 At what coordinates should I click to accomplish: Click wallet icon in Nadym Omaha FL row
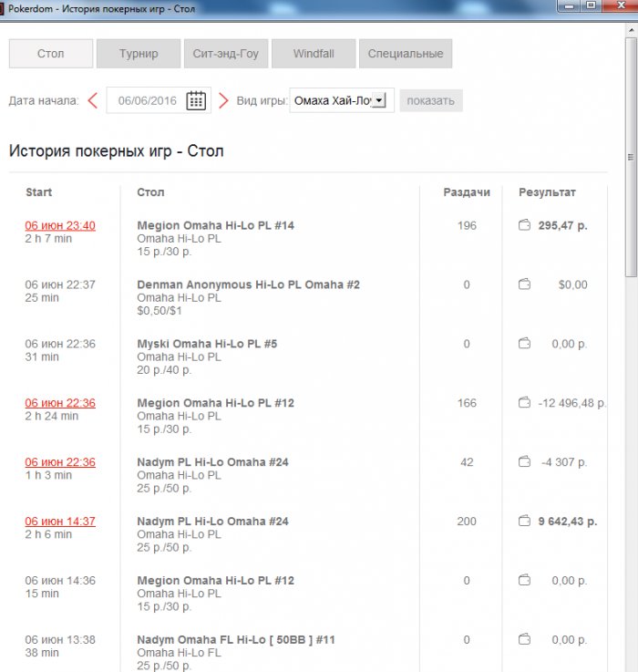click(x=524, y=639)
